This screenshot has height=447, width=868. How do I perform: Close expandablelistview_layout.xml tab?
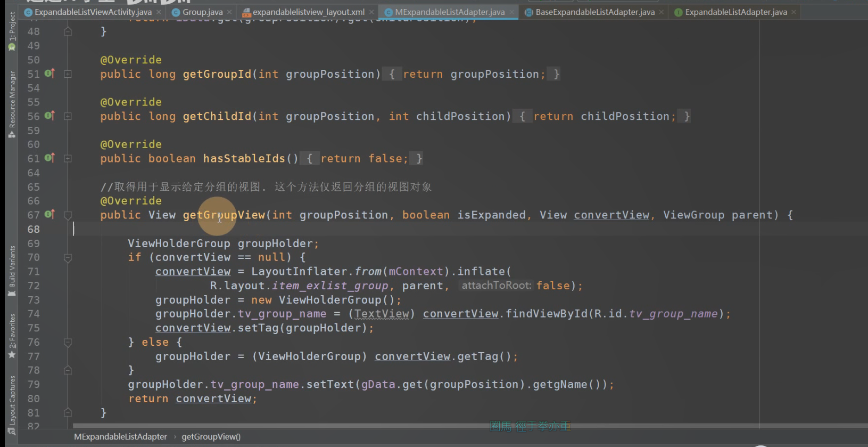(x=371, y=12)
